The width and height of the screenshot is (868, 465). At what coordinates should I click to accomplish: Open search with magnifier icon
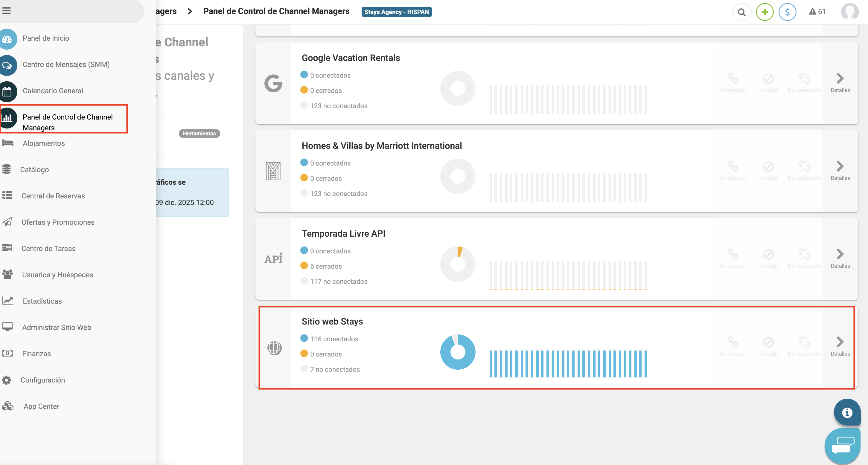(742, 12)
